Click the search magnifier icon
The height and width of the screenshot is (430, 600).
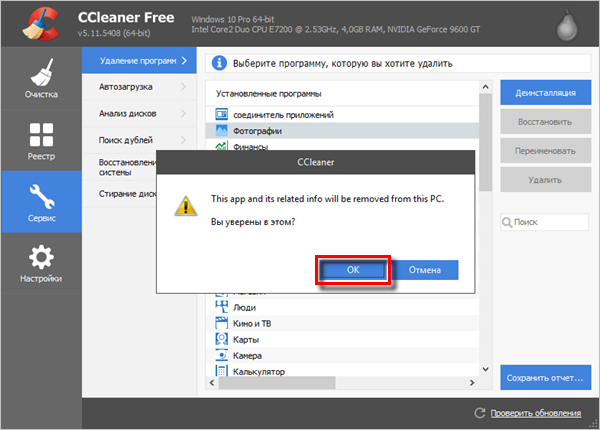(507, 222)
